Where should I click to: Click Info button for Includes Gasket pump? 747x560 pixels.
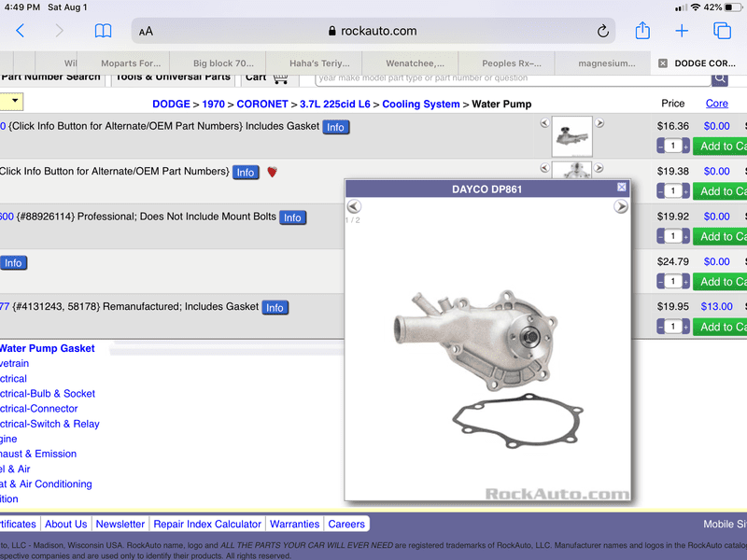click(336, 127)
